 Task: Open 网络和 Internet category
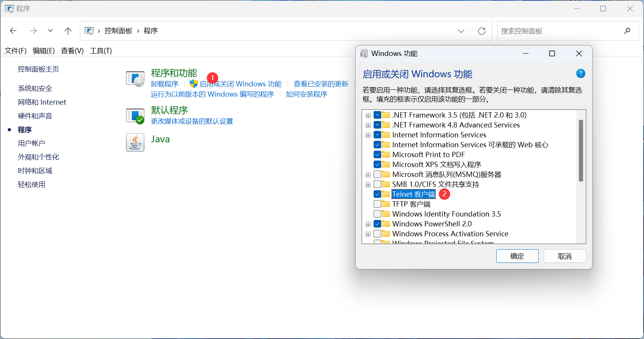click(x=42, y=102)
